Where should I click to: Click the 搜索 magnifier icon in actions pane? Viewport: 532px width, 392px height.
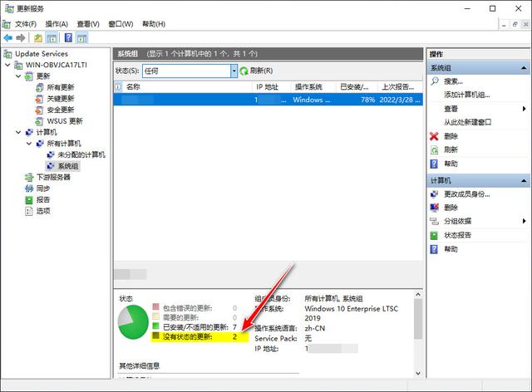coord(434,81)
